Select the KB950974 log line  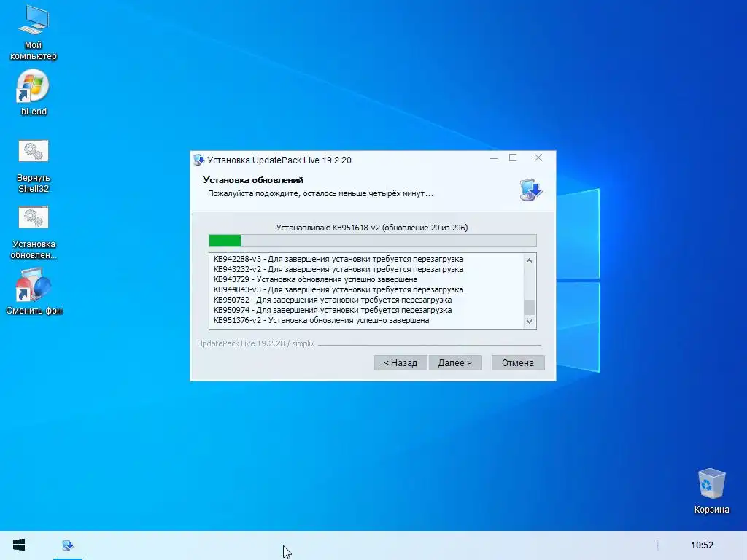pyautogui.click(x=333, y=310)
